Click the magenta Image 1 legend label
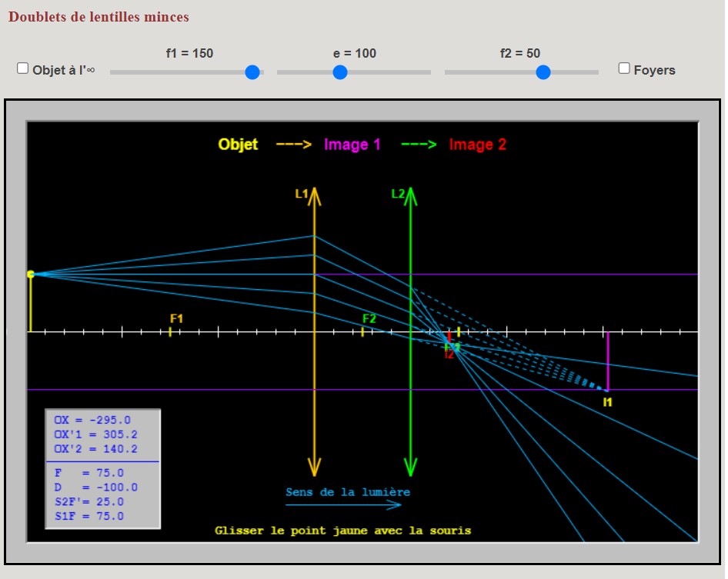This screenshot has width=728, height=579. coord(352,145)
